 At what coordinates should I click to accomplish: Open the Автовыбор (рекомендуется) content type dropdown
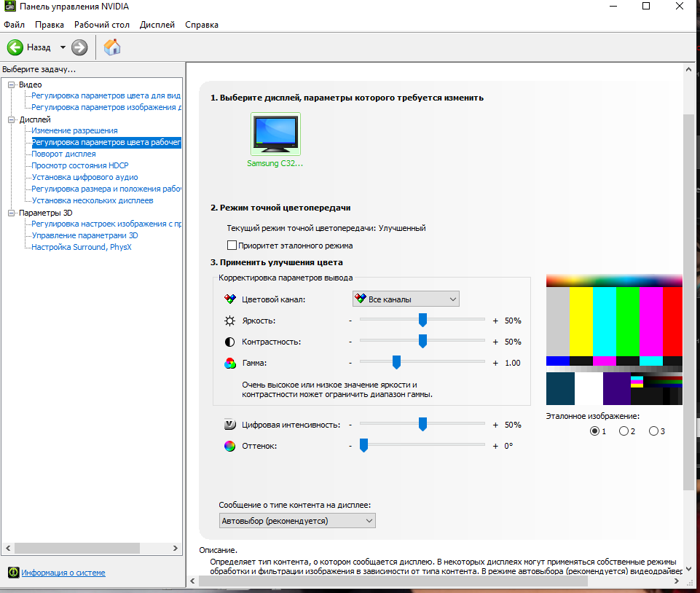(297, 521)
